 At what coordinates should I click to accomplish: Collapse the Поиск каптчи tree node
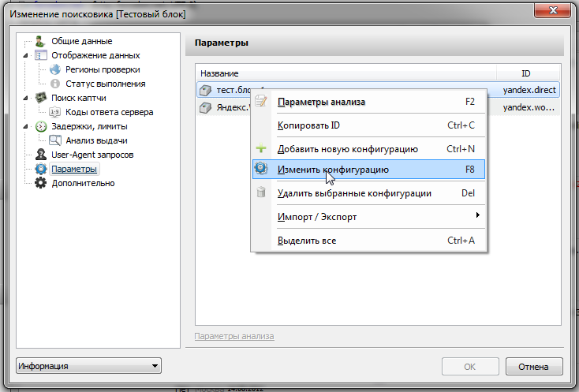[x=26, y=99]
